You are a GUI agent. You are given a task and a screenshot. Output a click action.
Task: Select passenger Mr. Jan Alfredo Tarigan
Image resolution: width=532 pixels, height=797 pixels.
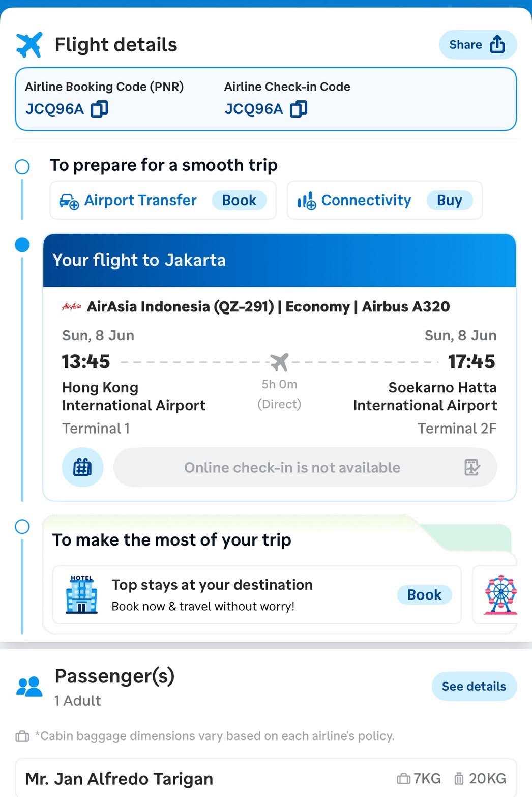[x=119, y=779]
